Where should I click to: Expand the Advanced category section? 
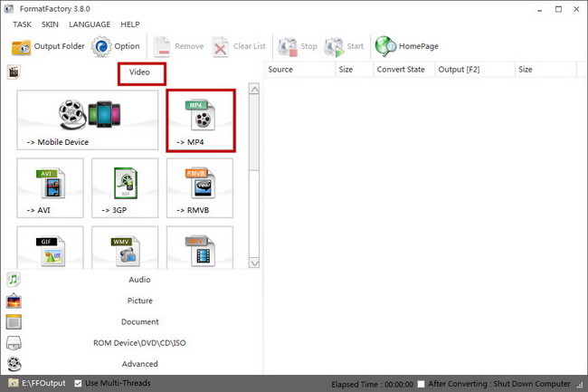[139, 364]
